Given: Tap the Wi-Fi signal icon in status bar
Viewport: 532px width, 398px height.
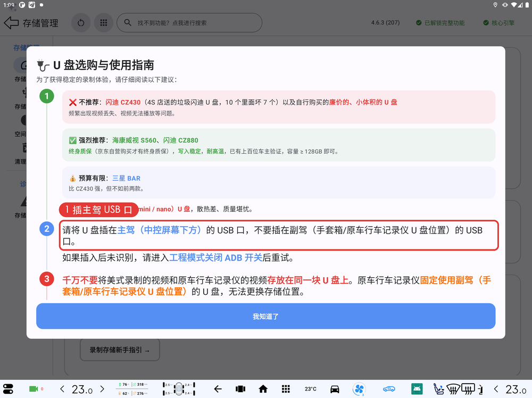Looking at the screenshot, I should [x=514, y=5].
